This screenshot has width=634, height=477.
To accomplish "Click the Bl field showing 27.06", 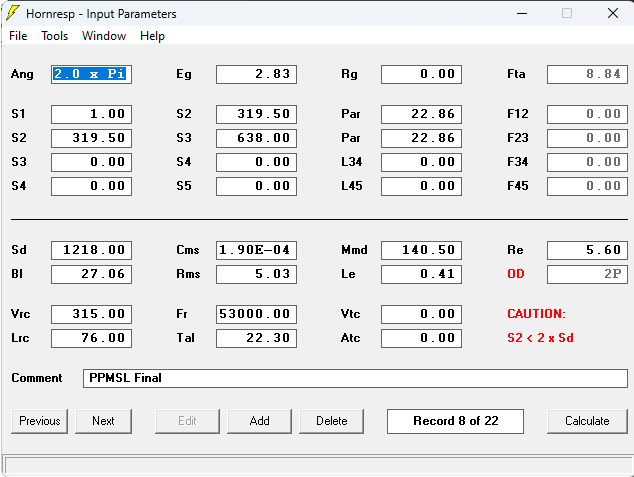I will pyautogui.click(x=91, y=274).
